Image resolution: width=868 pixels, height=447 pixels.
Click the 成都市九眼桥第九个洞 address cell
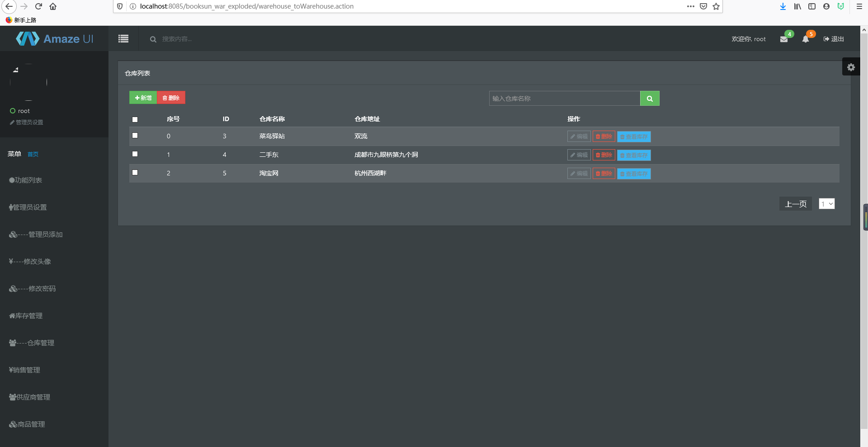tap(386, 155)
